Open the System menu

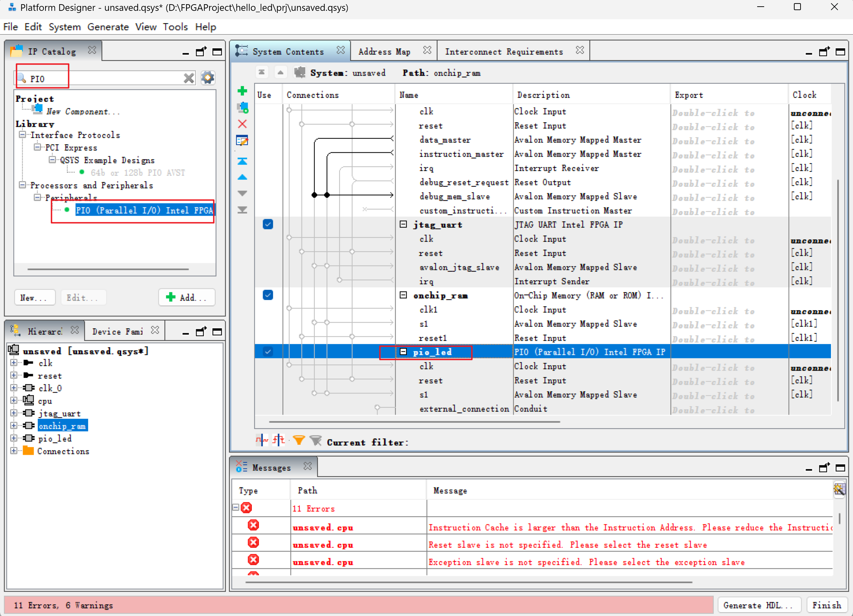coord(65,27)
